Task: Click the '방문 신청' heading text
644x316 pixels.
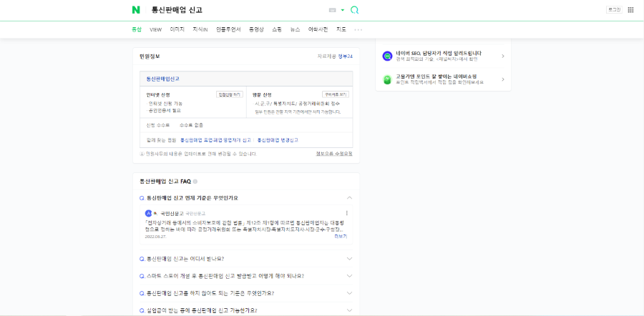Action: (262, 94)
